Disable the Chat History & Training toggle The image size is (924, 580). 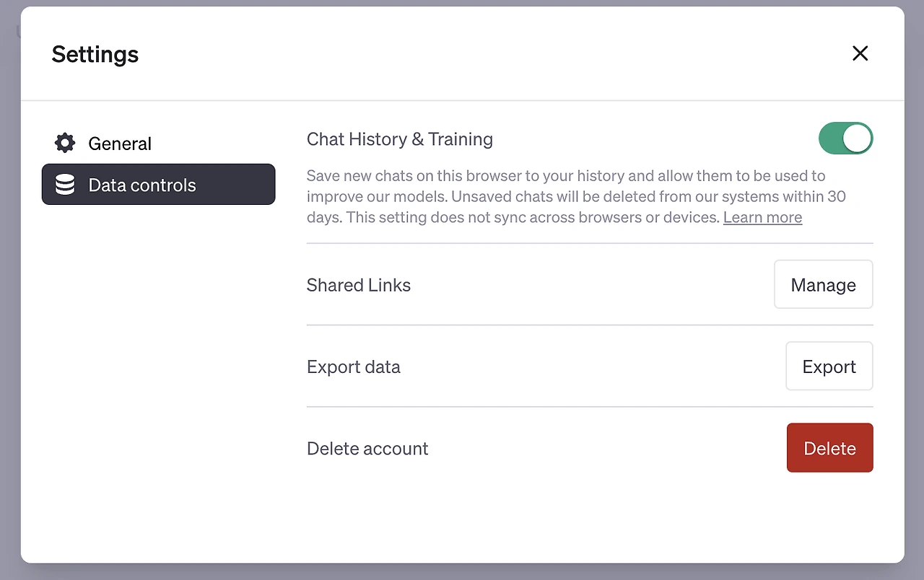[845, 139]
